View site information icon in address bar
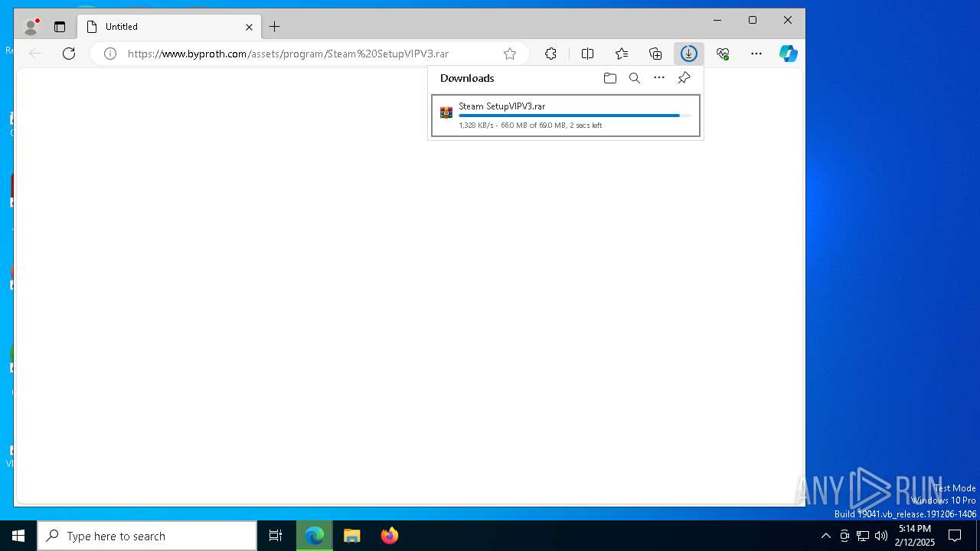The height and width of the screenshot is (551, 980). (x=110, y=54)
